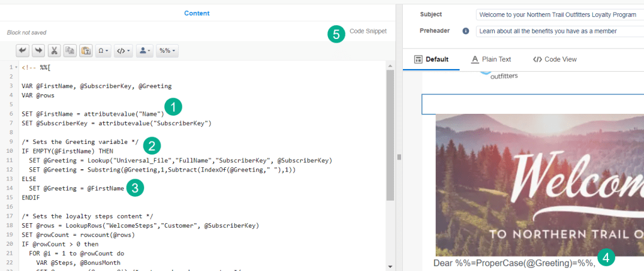Open the Code View tab
This screenshot has height=271, width=644.
pos(555,60)
